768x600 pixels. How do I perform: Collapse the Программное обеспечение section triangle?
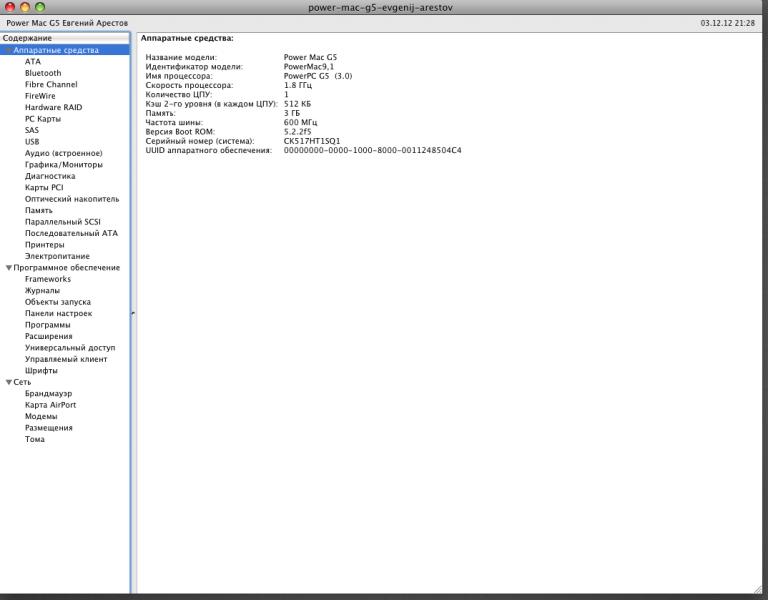(x=8, y=268)
